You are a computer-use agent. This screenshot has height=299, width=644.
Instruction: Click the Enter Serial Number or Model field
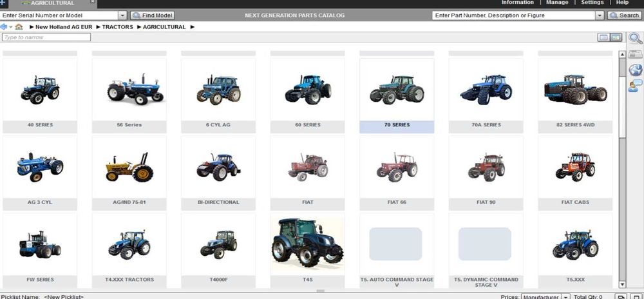60,15
